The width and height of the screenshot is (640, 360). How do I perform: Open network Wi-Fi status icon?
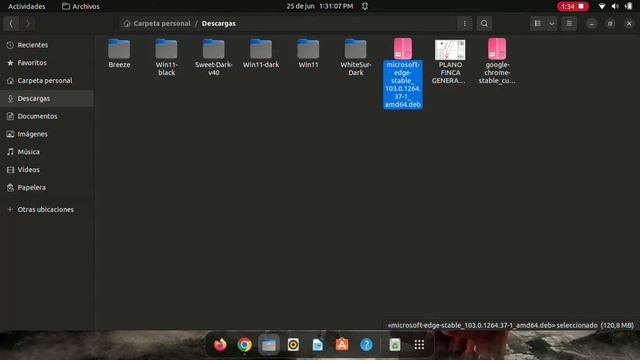[x=602, y=6]
